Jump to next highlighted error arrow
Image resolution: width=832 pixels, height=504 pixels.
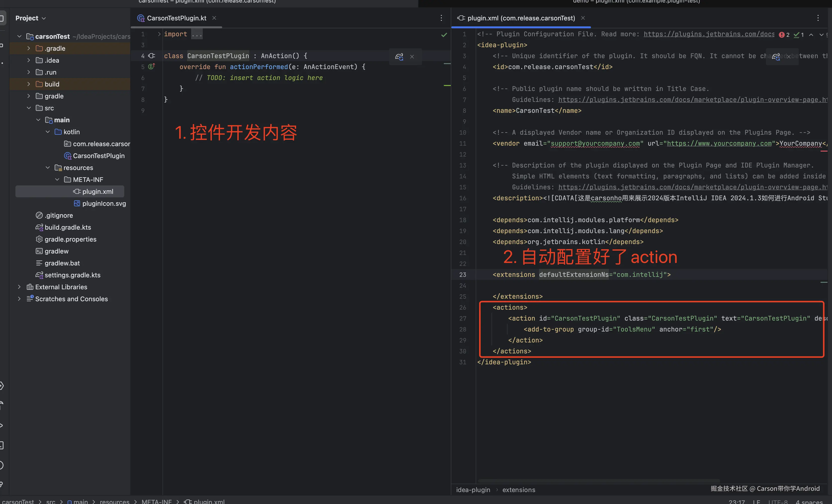(821, 35)
